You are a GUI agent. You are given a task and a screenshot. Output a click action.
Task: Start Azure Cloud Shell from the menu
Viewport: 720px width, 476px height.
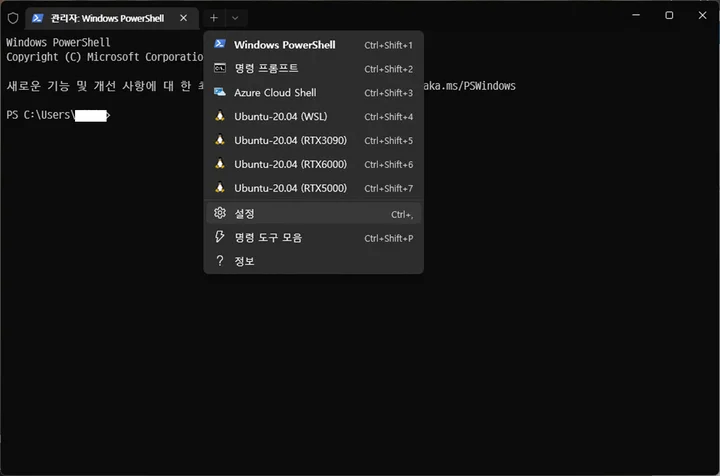[x=275, y=92]
